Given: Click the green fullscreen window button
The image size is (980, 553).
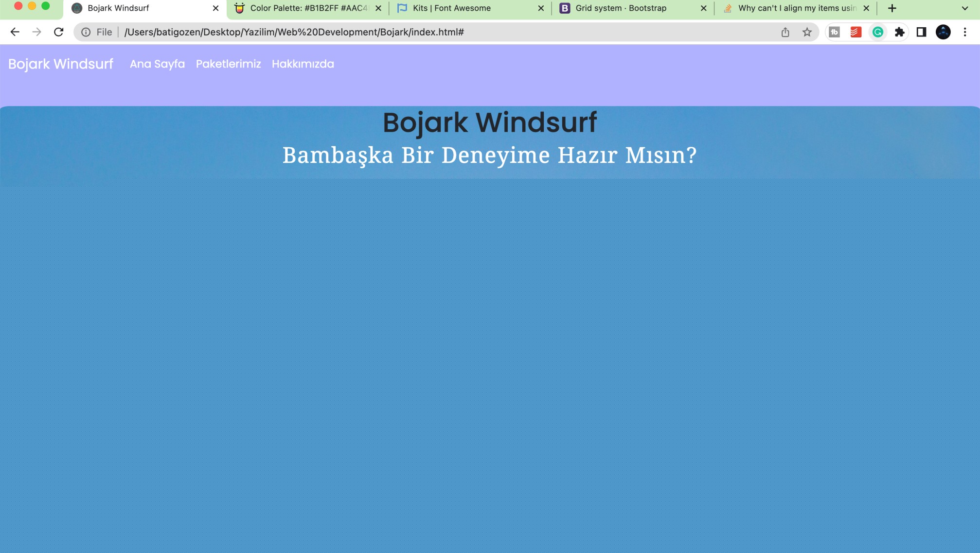Looking at the screenshot, I should point(45,6).
